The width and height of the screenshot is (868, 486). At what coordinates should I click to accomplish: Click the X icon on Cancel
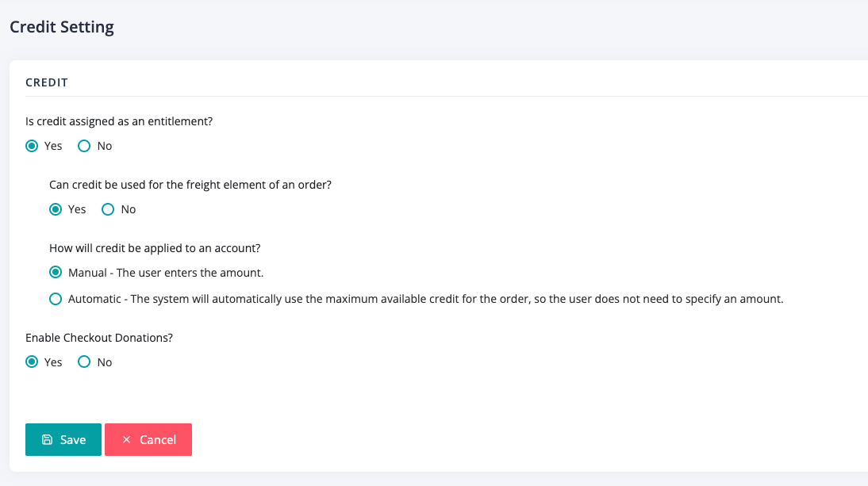[x=126, y=440]
